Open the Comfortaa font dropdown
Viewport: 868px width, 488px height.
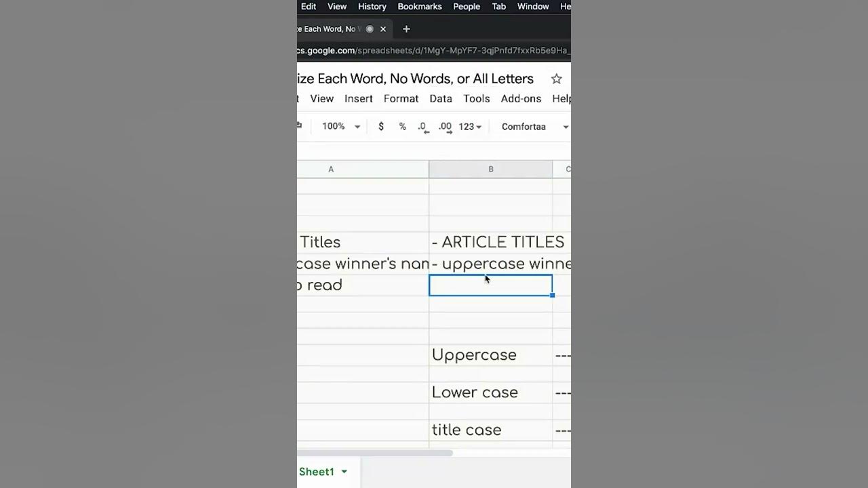pyautogui.click(x=535, y=127)
